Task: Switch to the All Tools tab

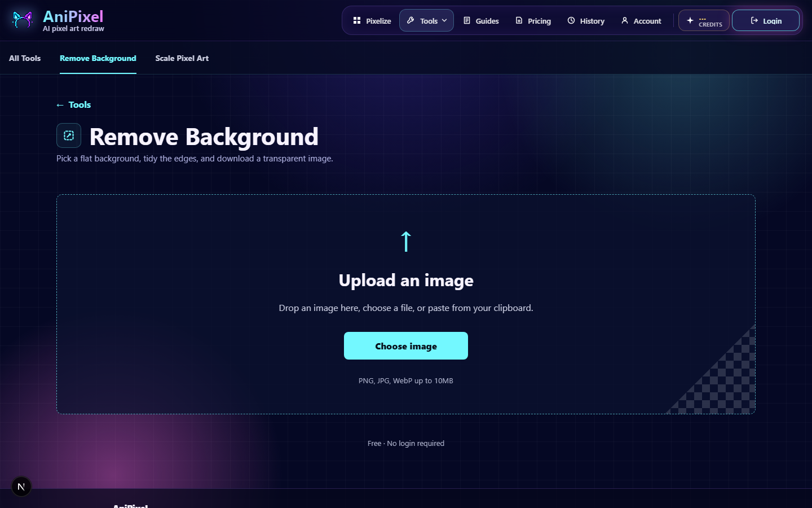Action: pos(25,58)
